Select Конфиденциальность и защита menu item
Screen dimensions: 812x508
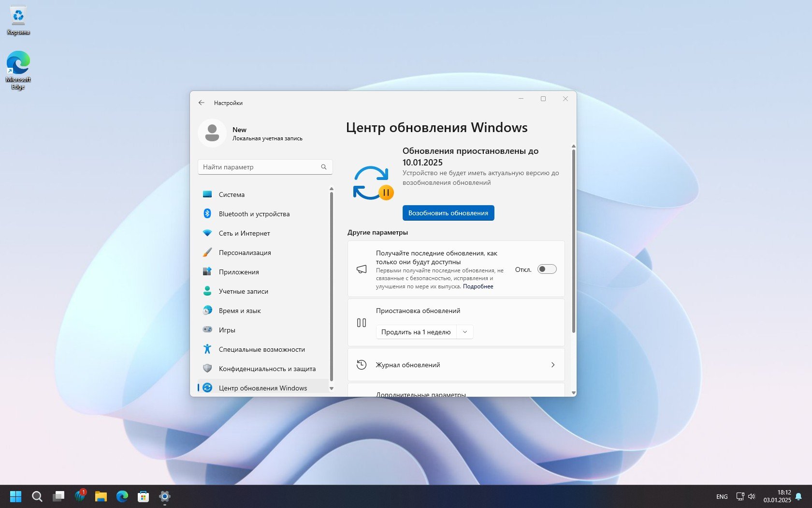point(267,369)
